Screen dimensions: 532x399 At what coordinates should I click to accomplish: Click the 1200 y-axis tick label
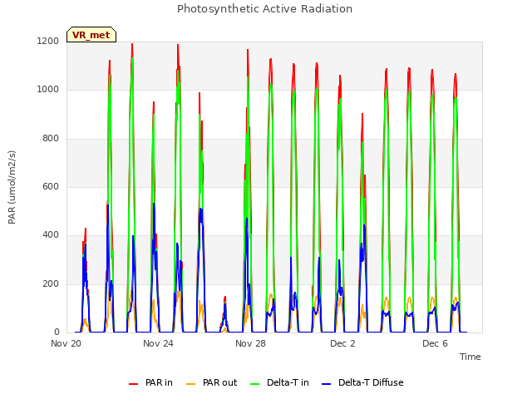point(48,41)
